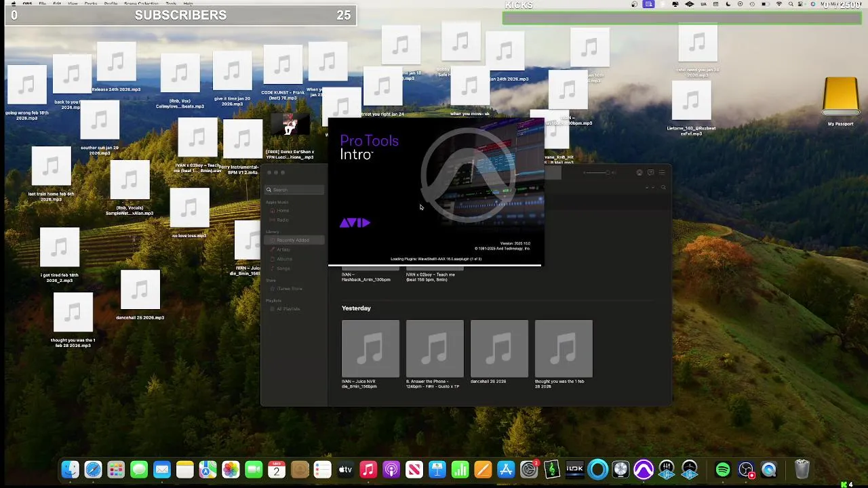
Task: Open the Docks menu in menu bar
Action: point(90,3)
